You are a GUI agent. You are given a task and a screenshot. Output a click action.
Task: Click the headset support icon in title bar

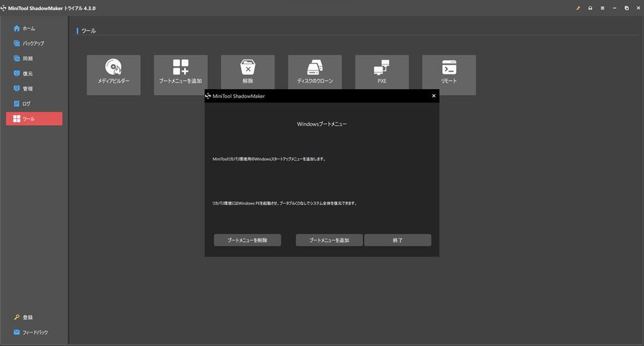pyautogui.click(x=590, y=8)
